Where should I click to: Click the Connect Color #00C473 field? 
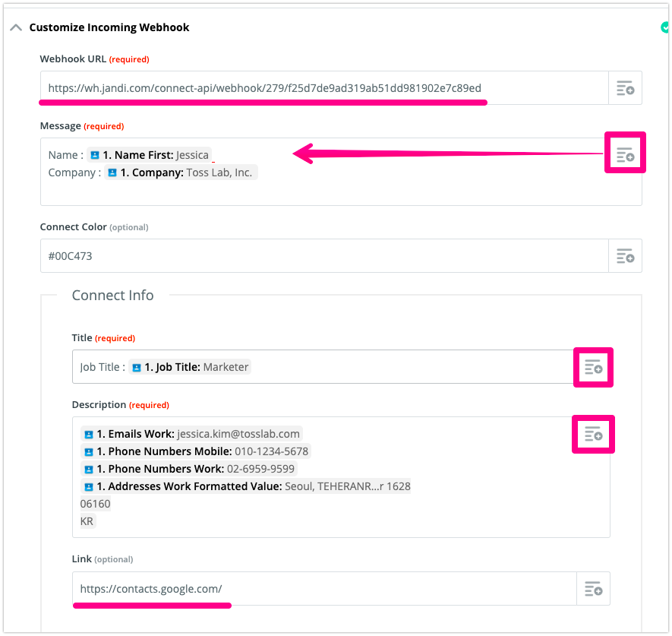[324, 256]
